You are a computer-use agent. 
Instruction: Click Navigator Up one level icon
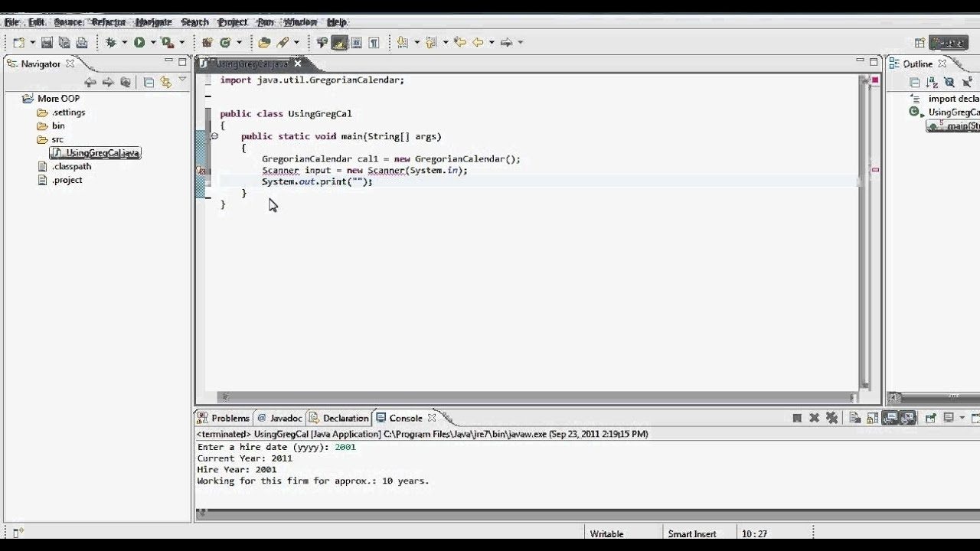tap(126, 82)
